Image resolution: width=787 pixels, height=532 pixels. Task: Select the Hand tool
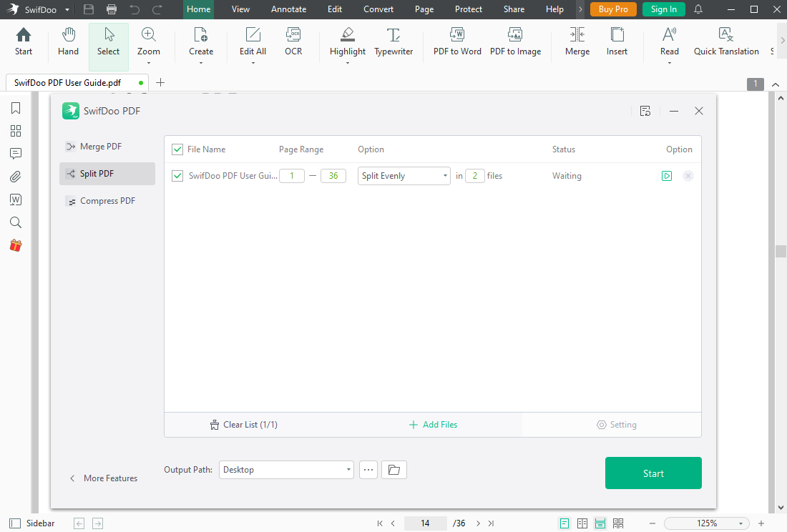pos(68,41)
